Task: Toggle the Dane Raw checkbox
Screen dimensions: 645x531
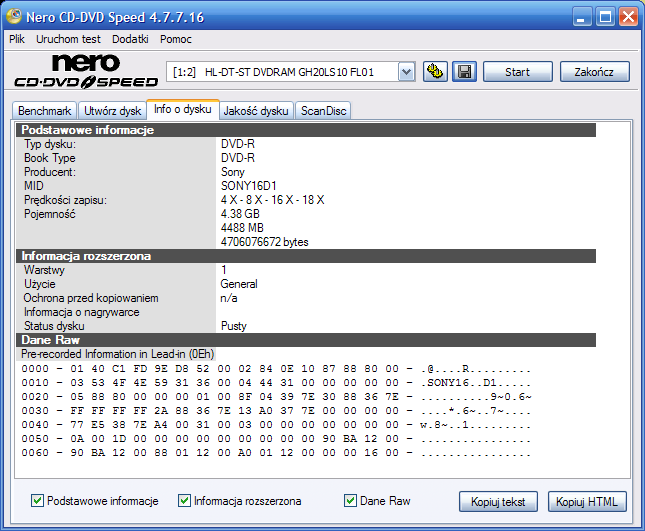Action: point(350,501)
